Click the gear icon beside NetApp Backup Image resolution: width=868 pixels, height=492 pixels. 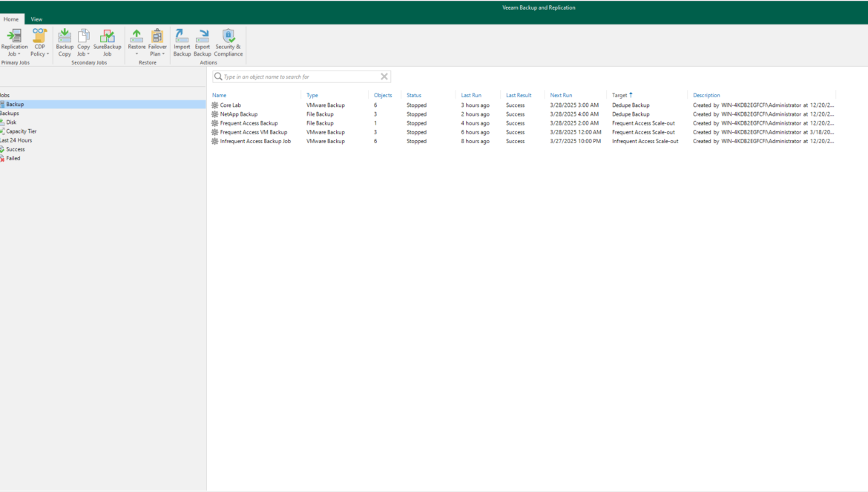215,114
